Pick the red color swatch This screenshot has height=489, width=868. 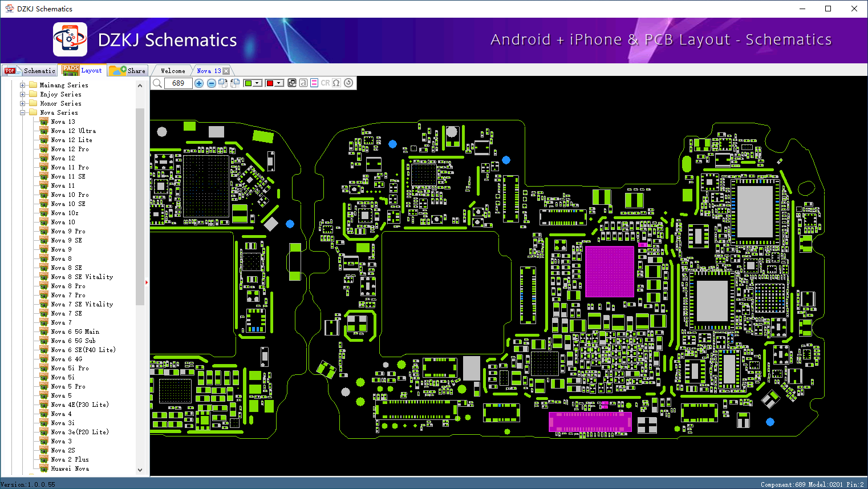[x=270, y=83]
